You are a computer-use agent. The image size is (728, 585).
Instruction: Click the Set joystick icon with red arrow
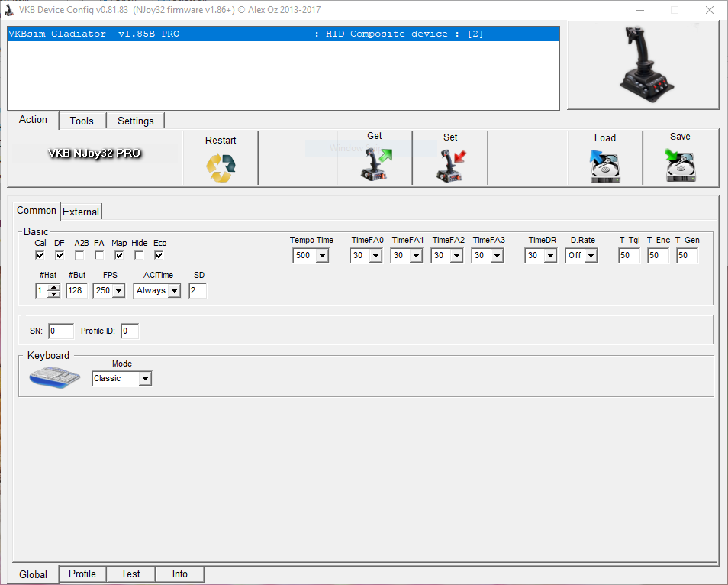(x=451, y=166)
